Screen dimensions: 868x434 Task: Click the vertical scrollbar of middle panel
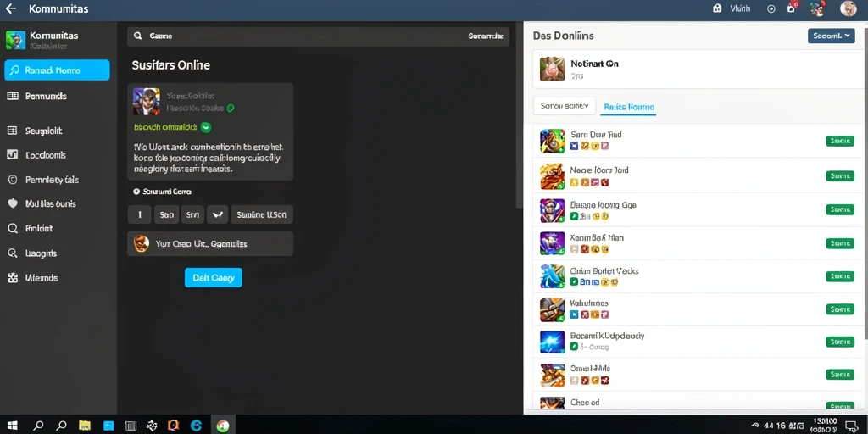(x=519, y=116)
